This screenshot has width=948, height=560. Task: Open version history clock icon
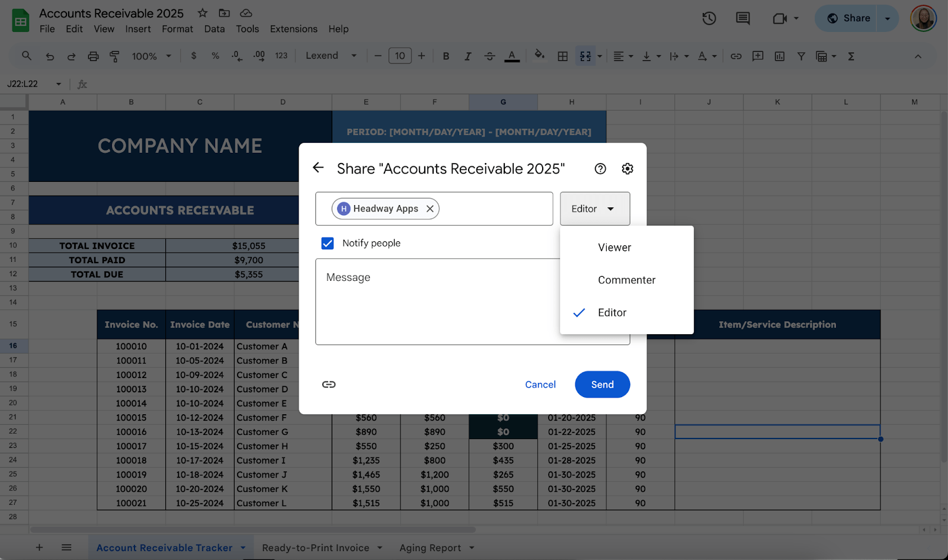(709, 18)
